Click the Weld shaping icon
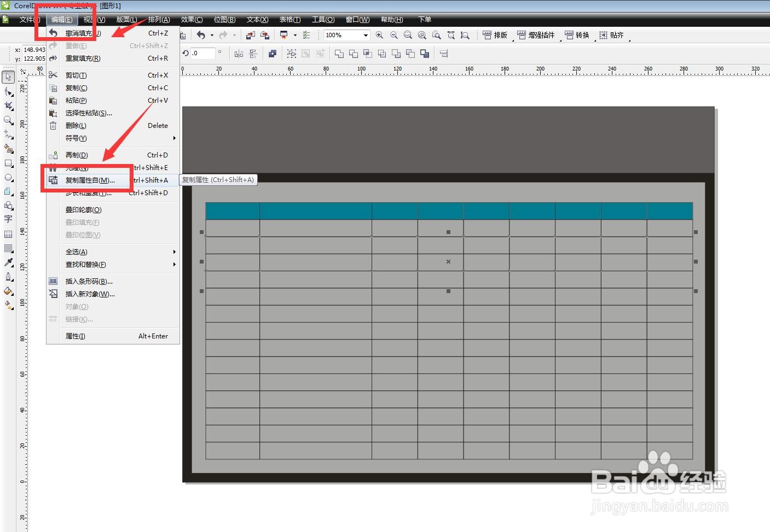 339,54
